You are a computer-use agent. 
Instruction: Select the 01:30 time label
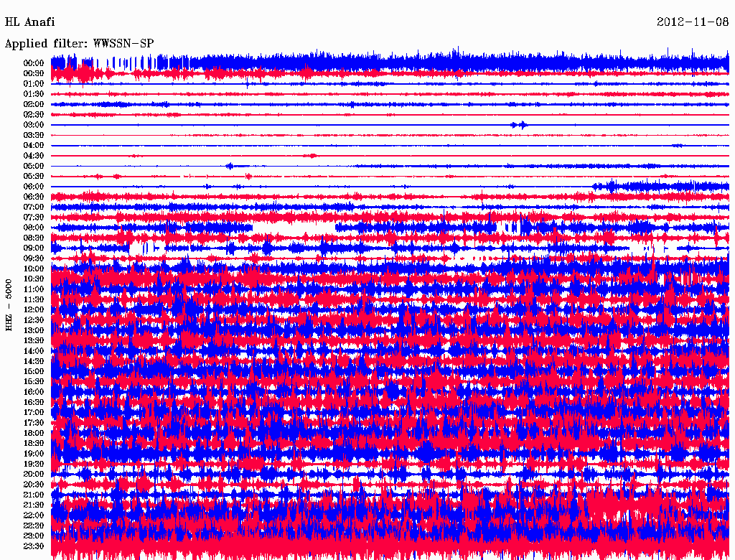[33, 94]
